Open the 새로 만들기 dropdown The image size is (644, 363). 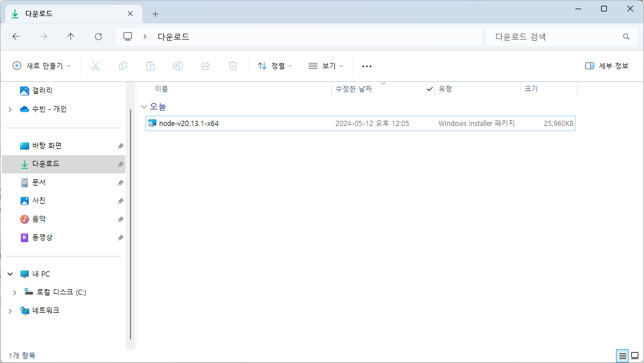tap(41, 66)
